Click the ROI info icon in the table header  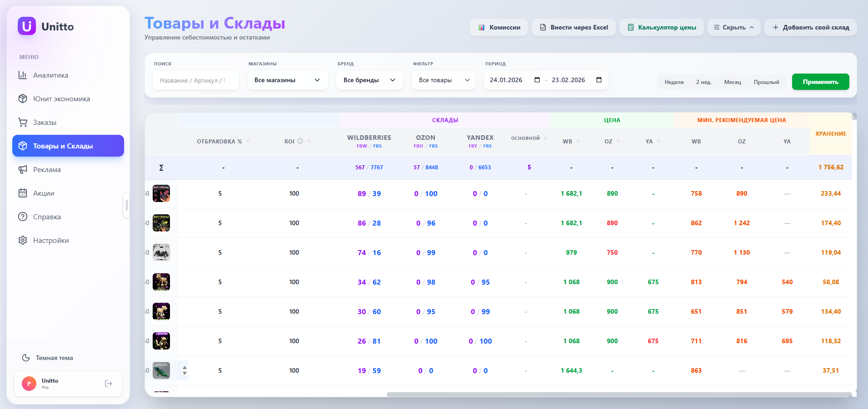(299, 141)
